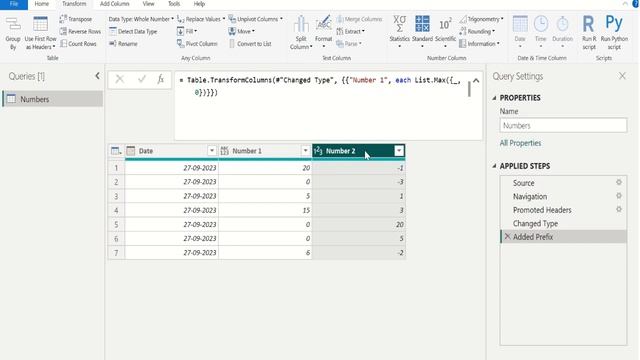
Task: Click Date column type icon
Action: 131,151
